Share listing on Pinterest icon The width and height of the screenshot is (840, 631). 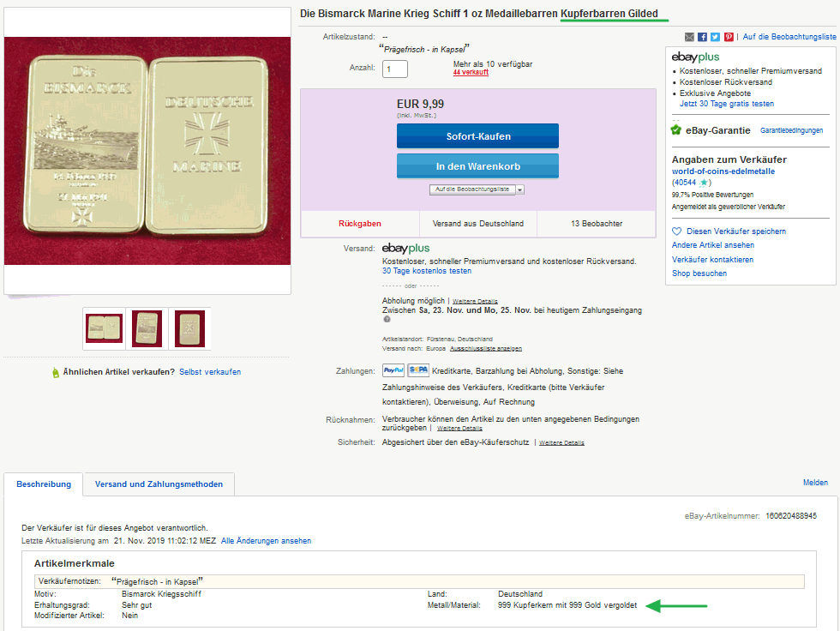[x=729, y=37]
